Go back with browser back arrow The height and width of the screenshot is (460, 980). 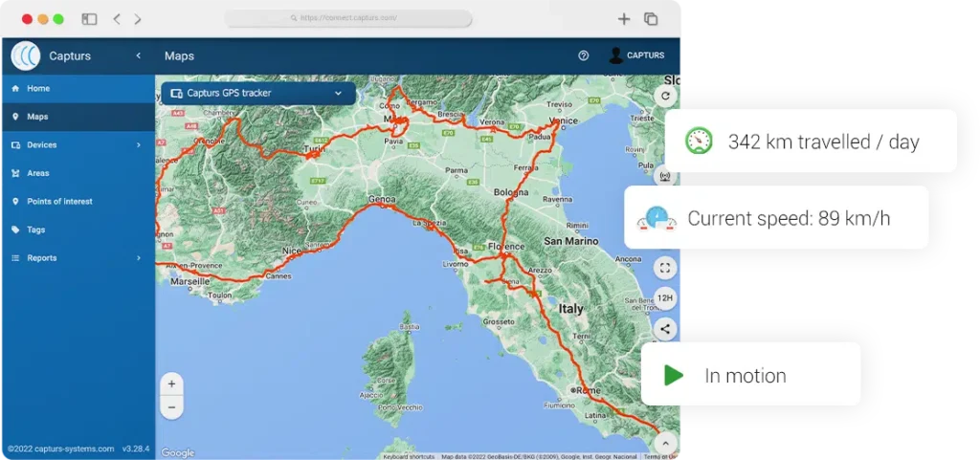(x=116, y=19)
